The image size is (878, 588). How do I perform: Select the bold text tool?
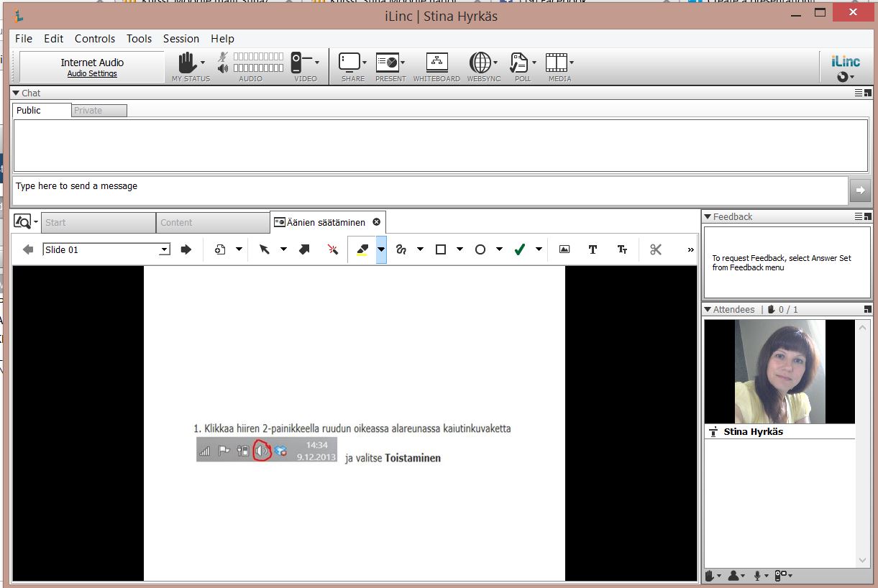pyautogui.click(x=593, y=249)
